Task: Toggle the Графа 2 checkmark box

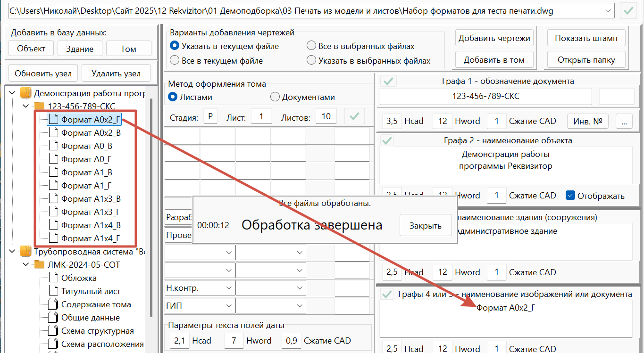Action: coord(387,140)
